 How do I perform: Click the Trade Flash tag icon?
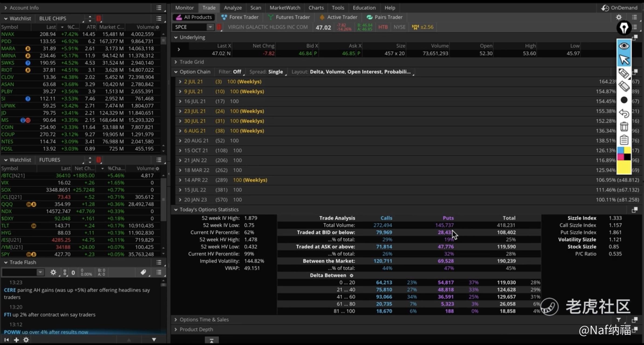(143, 272)
